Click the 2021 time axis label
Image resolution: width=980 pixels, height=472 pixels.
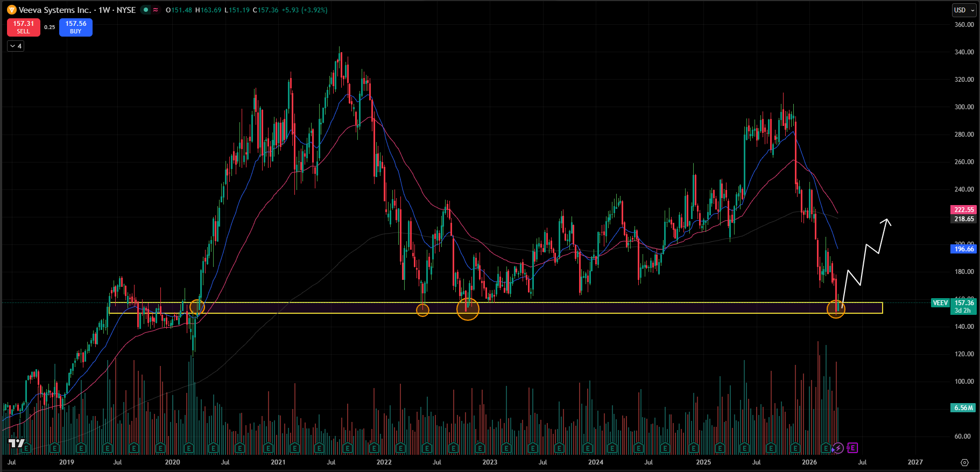pos(278,462)
